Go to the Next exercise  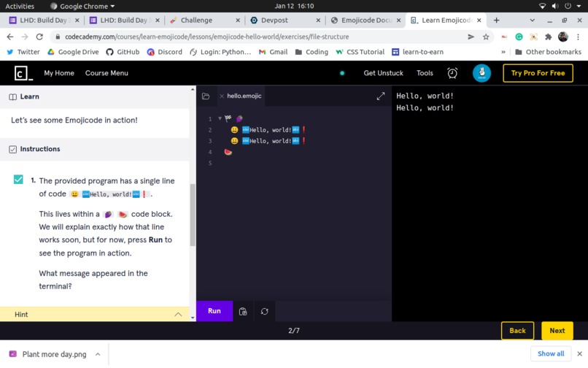pos(557,331)
